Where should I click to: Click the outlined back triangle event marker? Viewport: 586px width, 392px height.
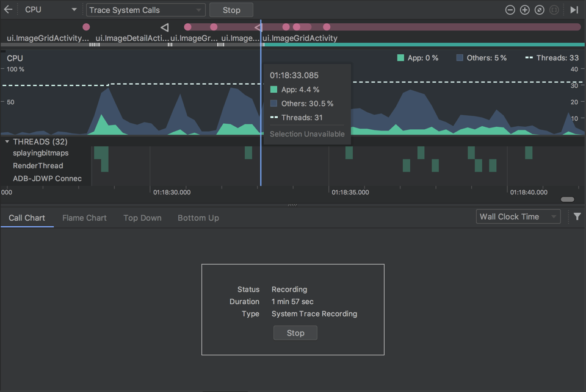click(x=164, y=27)
